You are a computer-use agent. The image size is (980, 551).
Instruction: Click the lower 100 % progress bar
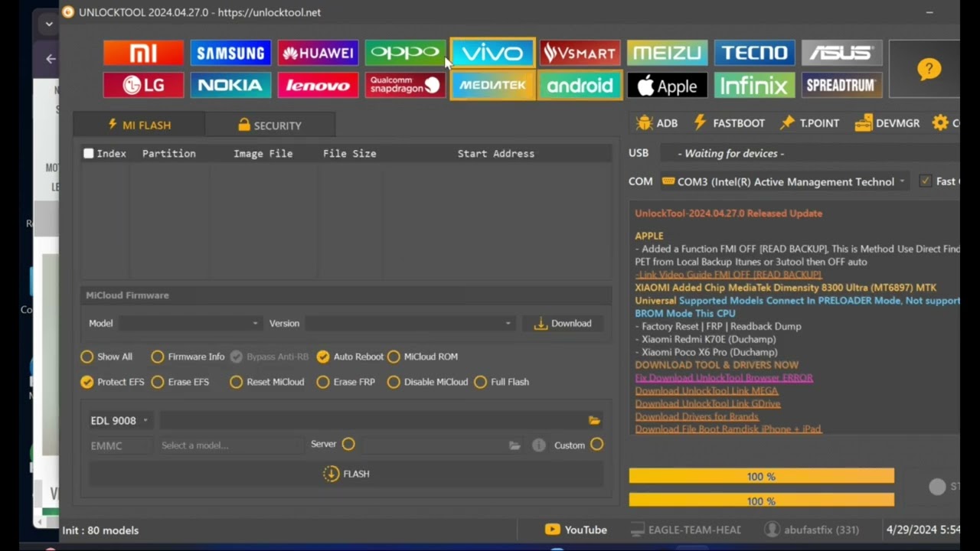click(x=761, y=500)
